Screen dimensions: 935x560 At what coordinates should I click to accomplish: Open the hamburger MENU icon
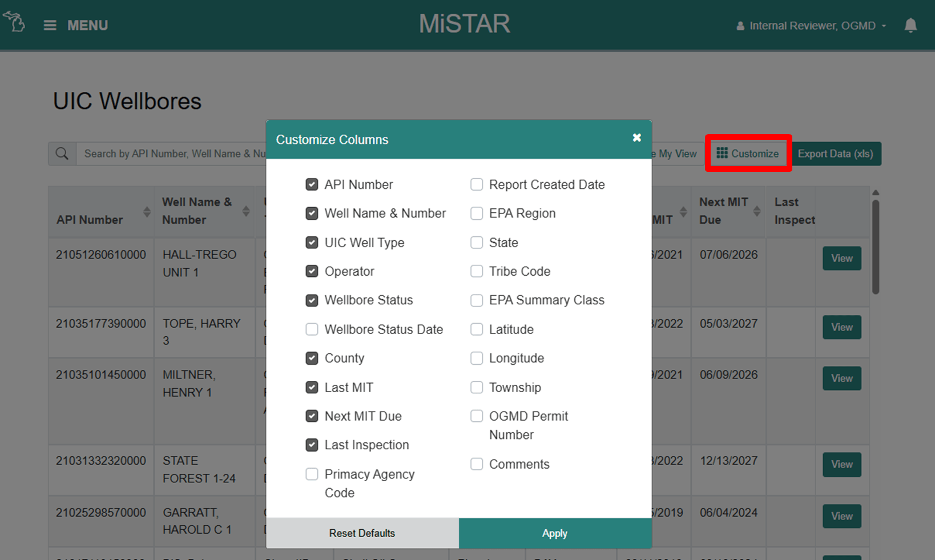point(50,26)
